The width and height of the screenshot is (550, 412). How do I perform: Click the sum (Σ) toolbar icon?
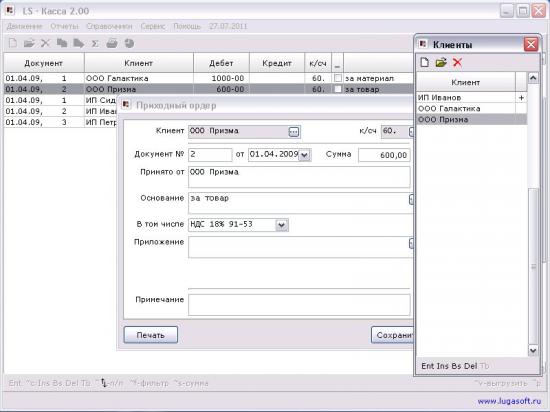coord(95,43)
